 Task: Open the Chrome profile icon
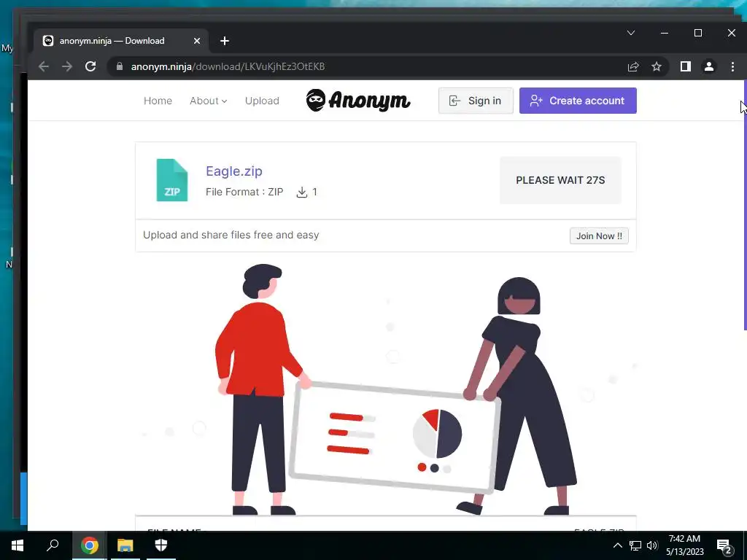click(x=709, y=66)
